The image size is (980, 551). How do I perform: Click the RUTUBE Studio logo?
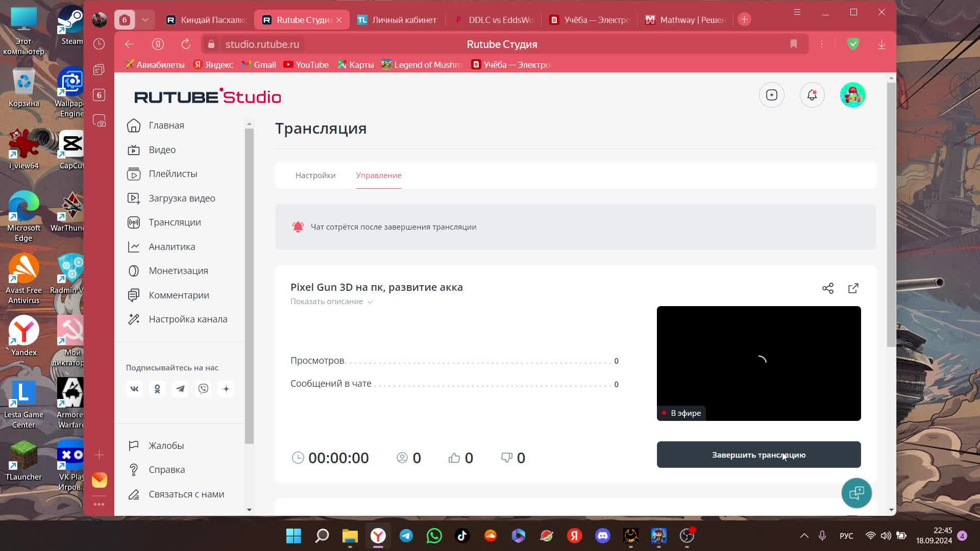click(207, 96)
